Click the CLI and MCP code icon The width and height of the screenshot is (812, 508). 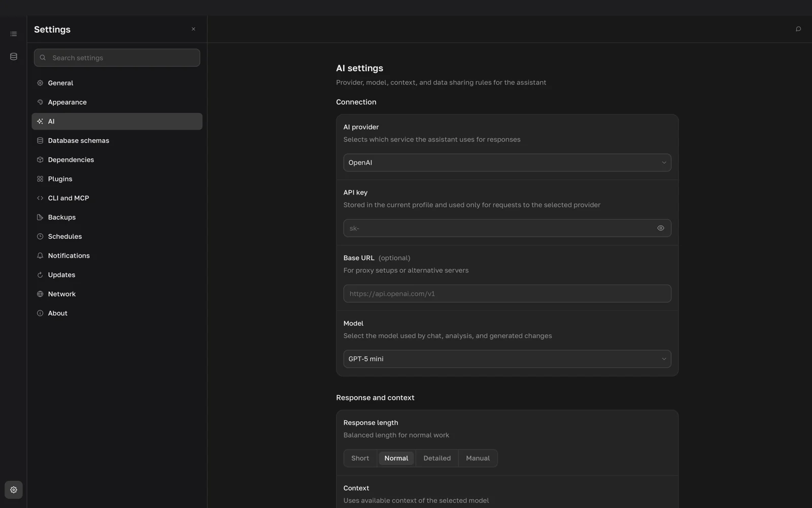[x=40, y=198]
